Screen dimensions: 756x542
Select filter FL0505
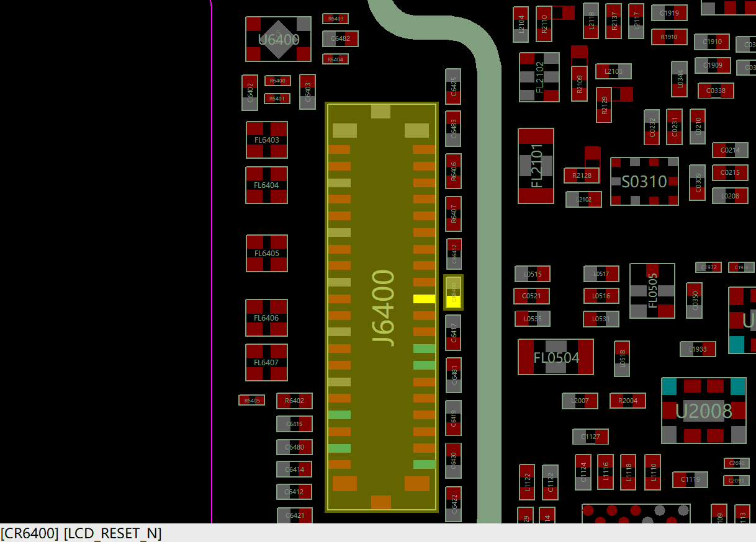(652, 291)
